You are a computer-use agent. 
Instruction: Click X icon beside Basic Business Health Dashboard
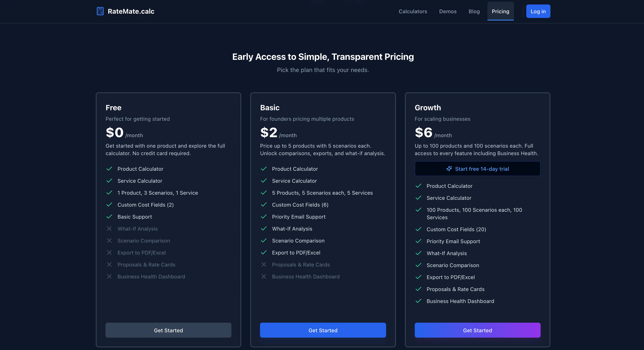click(x=264, y=276)
